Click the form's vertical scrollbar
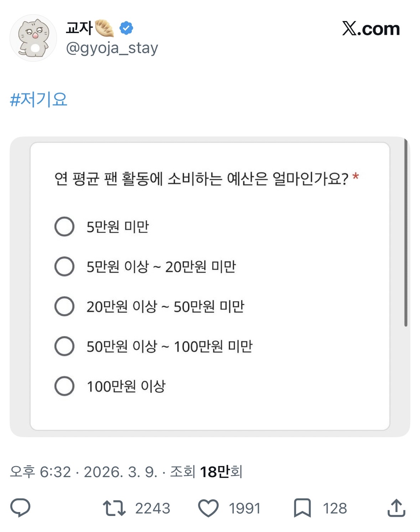This screenshot has width=420, height=532. tap(405, 233)
